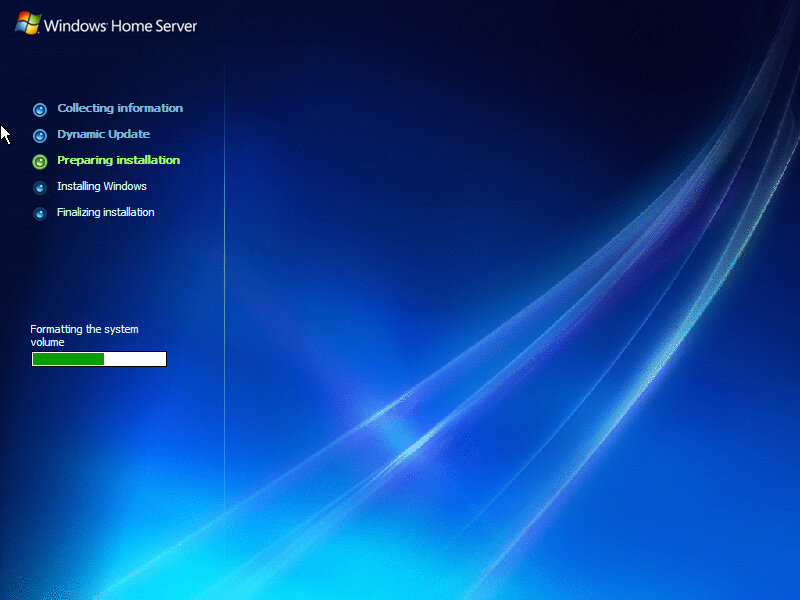Select the Dynamic Update step label

point(103,134)
